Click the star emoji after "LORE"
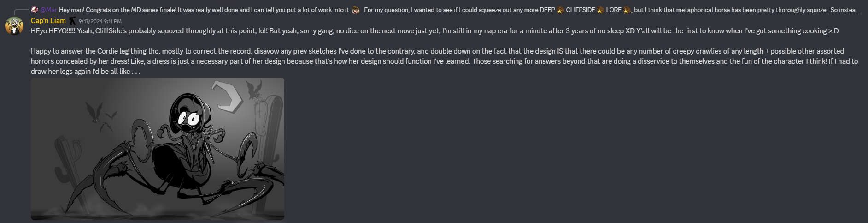 click(627, 10)
